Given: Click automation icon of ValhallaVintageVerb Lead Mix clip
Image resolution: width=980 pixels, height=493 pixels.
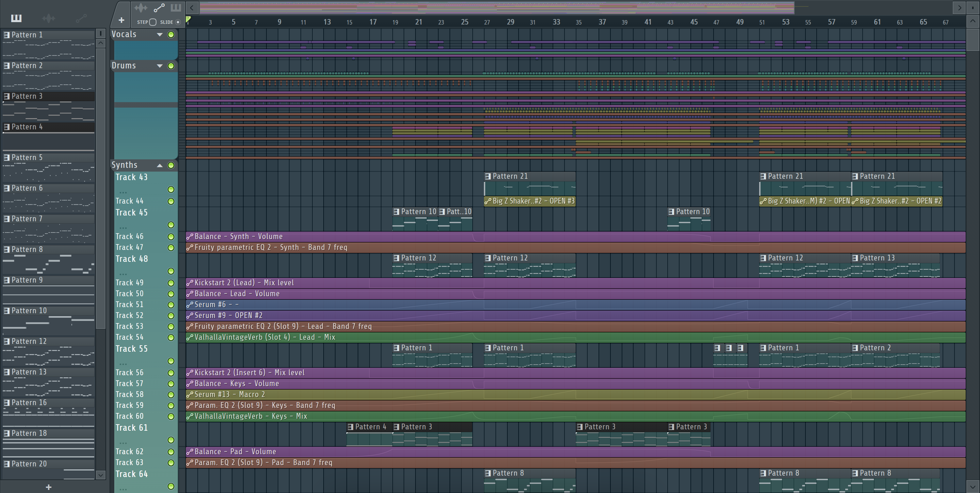Looking at the screenshot, I should (190, 337).
